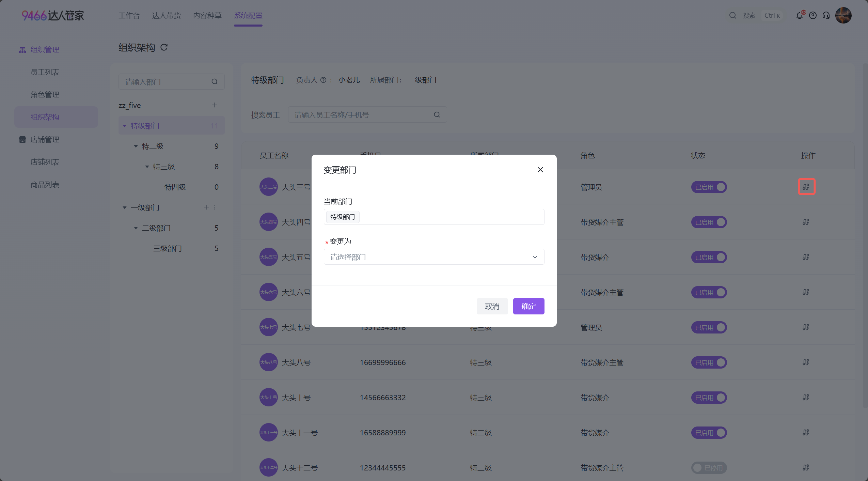Screen dimensions: 868x481
Task: Focus the 请输入部门 search field
Action: [171, 82]
